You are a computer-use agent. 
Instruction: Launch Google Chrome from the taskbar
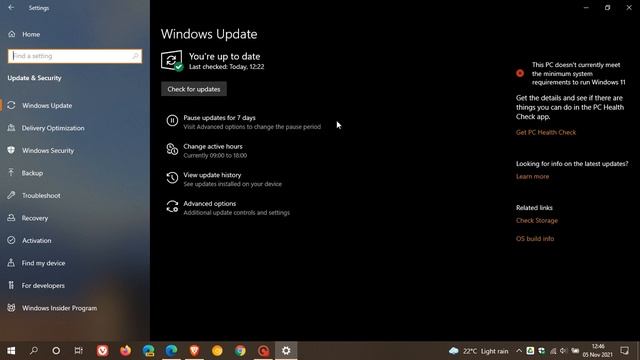click(x=240, y=351)
